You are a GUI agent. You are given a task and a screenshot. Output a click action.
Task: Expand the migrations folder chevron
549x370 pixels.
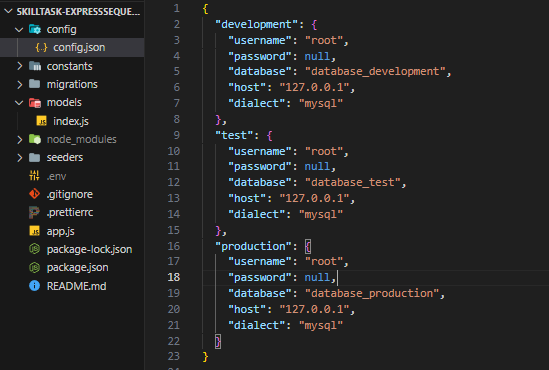click(20, 84)
